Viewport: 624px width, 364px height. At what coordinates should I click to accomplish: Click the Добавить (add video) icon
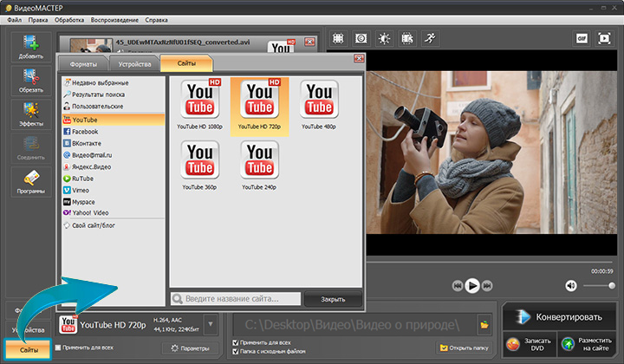[31, 47]
